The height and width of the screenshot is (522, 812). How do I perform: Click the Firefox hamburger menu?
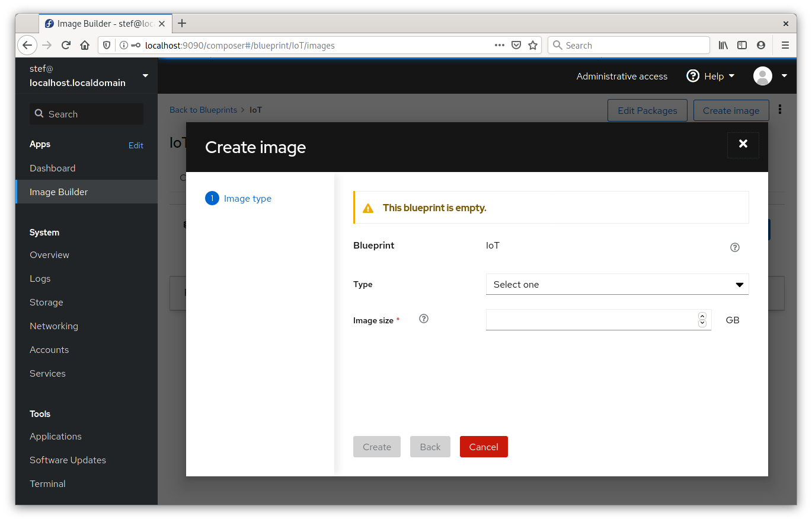[785, 45]
